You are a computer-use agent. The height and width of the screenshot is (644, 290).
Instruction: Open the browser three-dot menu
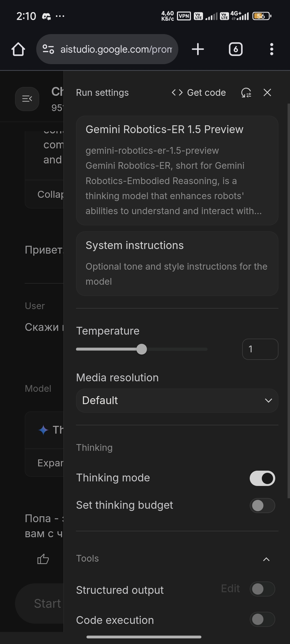tap(271, 49)
